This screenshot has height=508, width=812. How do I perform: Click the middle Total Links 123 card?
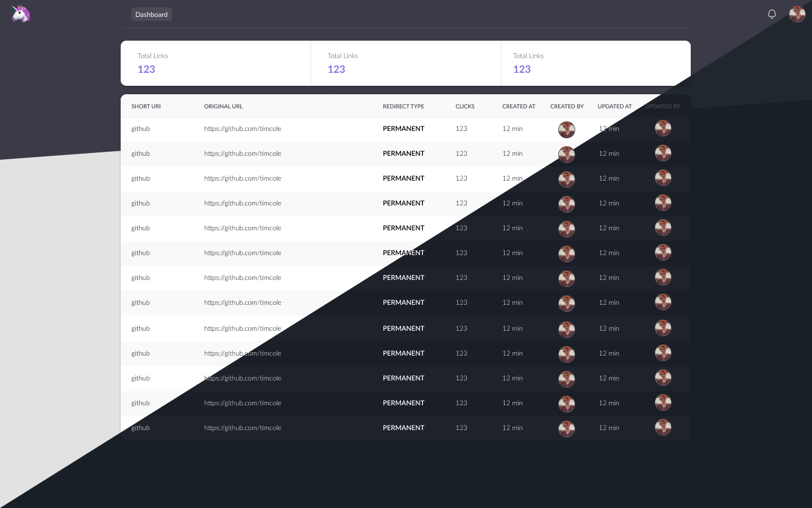coord(406,63)
